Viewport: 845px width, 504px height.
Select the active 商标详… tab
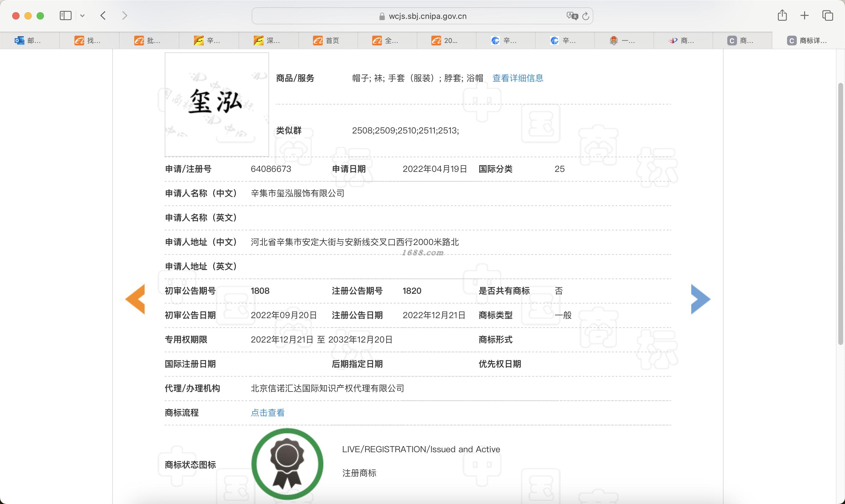(807, 41)
